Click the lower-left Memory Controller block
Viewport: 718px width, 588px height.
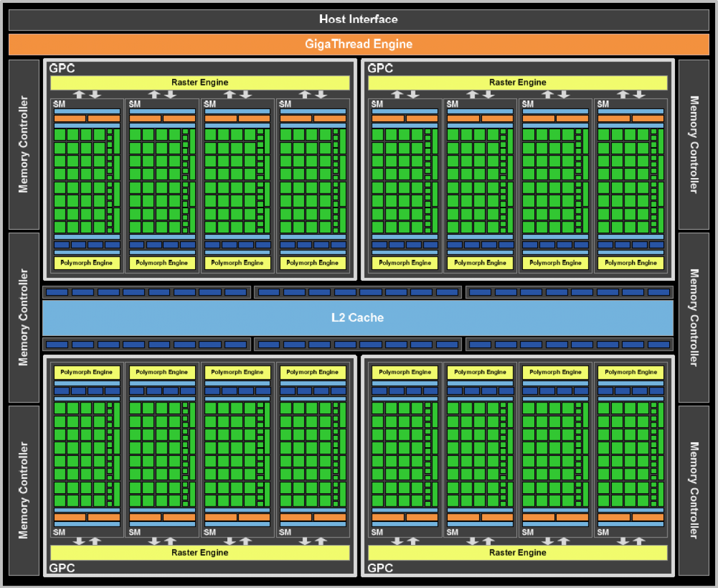[x=24, y=490]
